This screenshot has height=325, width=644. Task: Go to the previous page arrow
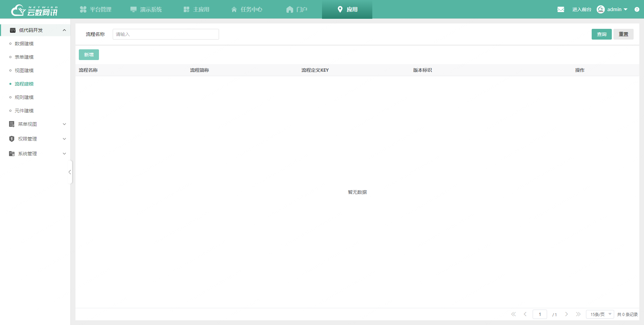525,314
